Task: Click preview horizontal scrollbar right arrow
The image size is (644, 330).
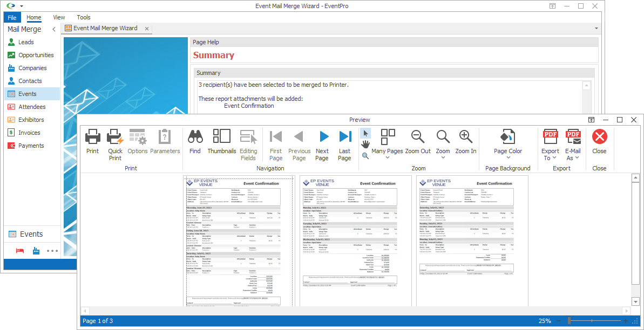Action: coord(626,311)
